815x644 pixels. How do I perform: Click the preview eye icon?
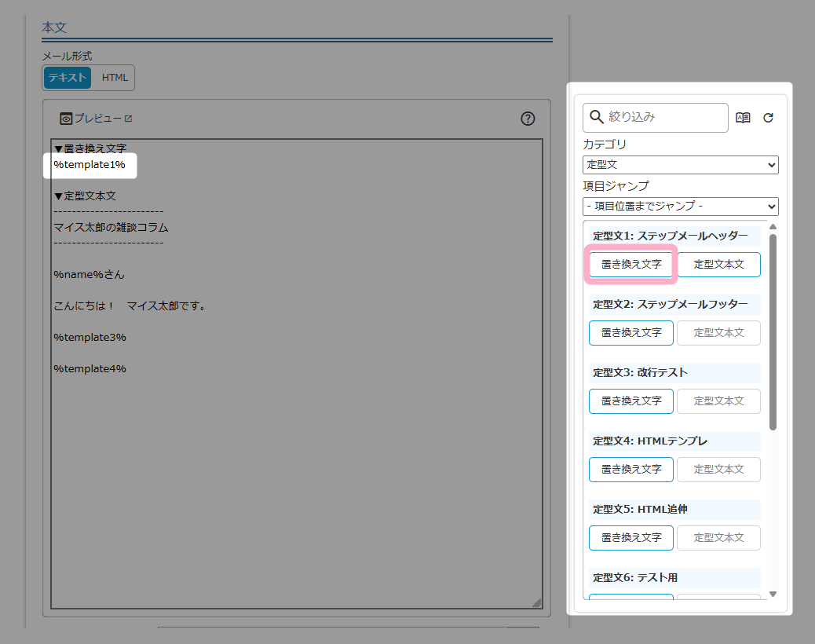click(x=66, y=119)
